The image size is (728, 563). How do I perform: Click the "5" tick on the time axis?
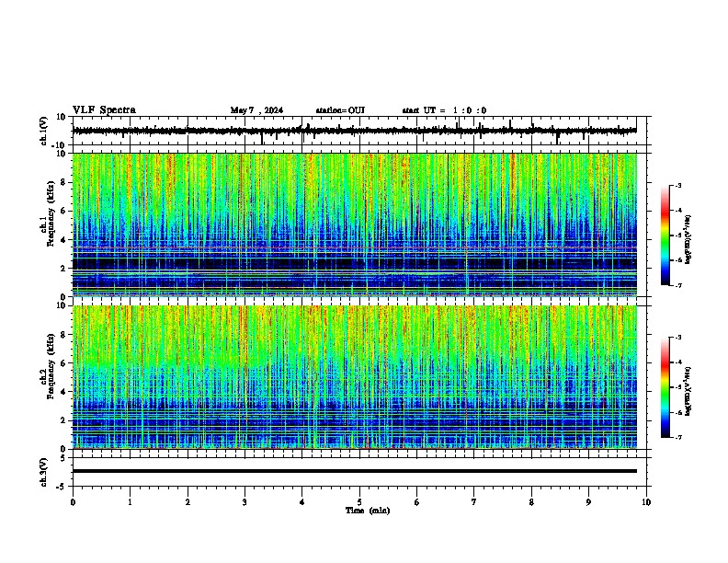pos(359,502)
